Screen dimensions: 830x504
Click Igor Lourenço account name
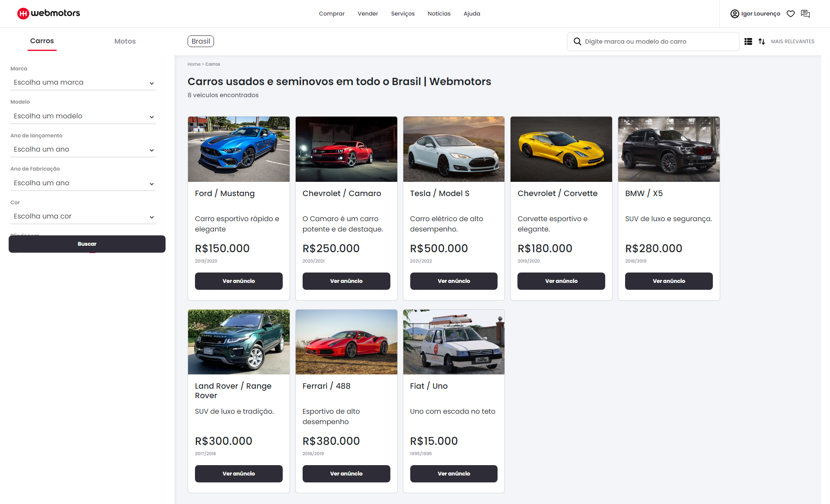pos(760,14)
